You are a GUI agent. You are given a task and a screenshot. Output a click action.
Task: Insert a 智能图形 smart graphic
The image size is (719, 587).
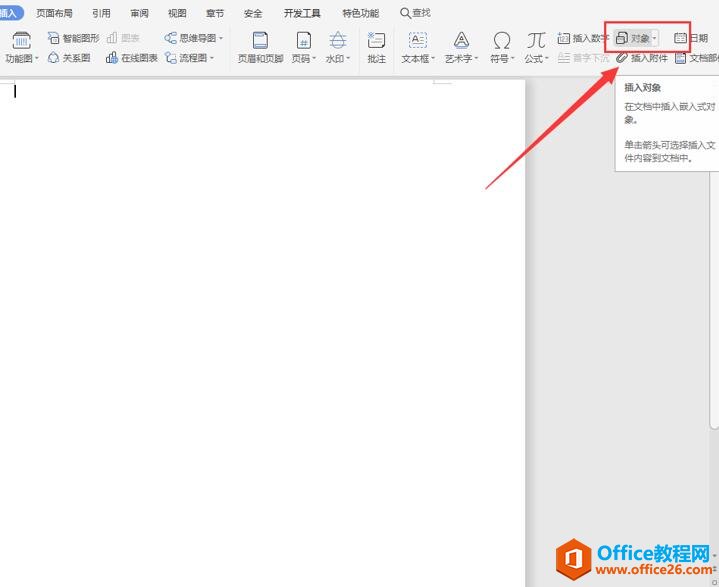pyautogui.click(x=73, y=38)
